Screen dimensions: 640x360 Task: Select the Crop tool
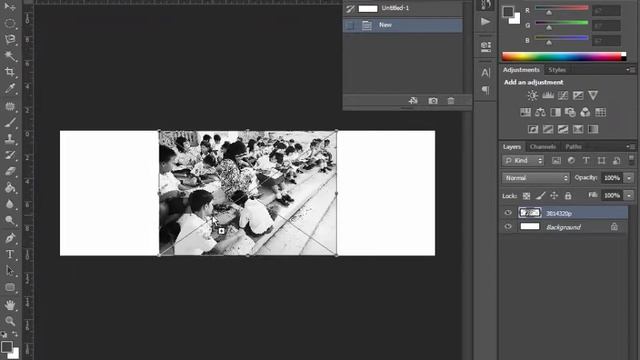[x=10, y=72]
